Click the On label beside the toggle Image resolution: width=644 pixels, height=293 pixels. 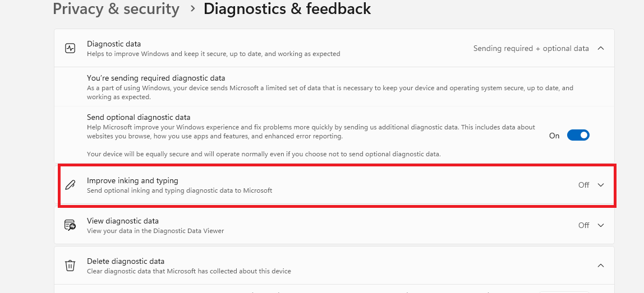[554, 136]
